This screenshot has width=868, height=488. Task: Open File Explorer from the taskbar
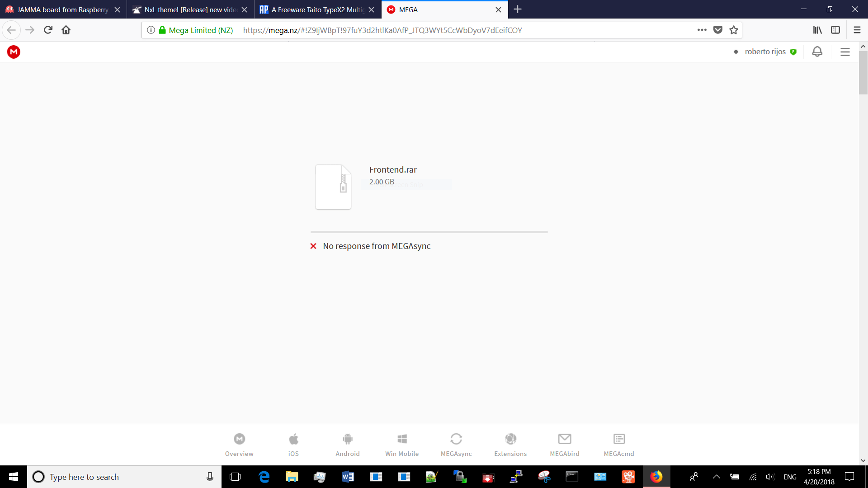pos(292,477)
